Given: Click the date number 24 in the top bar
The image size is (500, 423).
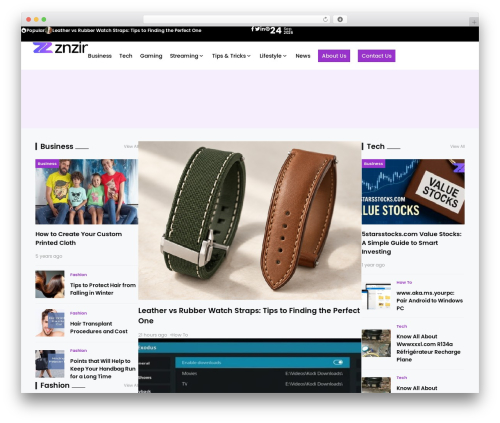Looking at the screenshot, I should [x=276, y=30].
